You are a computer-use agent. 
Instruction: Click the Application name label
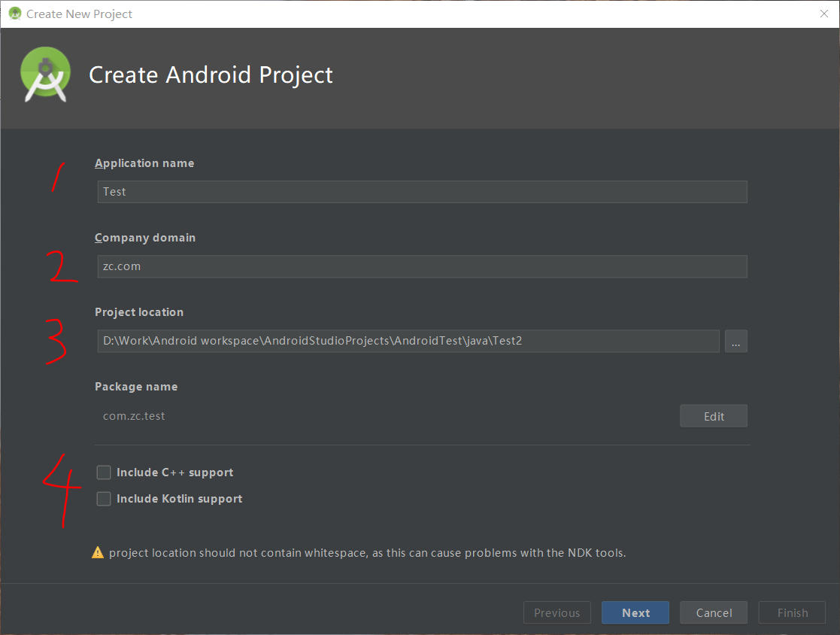(144, 163)
